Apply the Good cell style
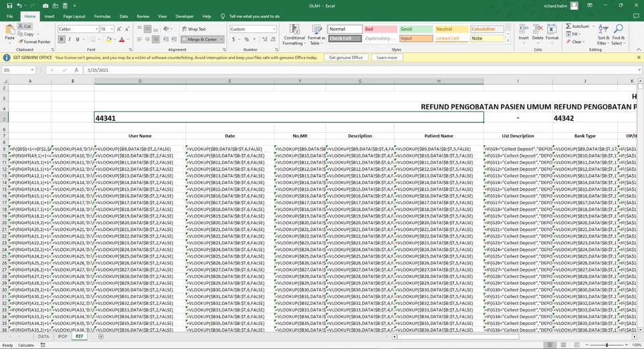 (x=416, y=29)
